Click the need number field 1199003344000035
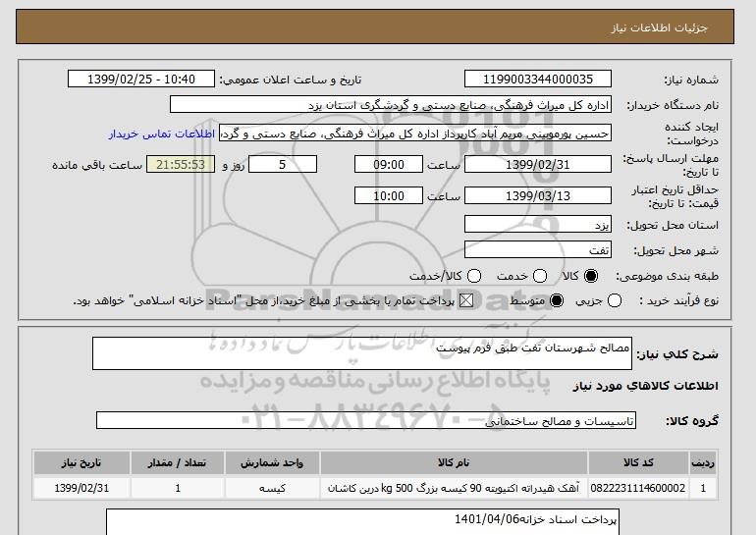756x535 pixels. pos(538,80)
